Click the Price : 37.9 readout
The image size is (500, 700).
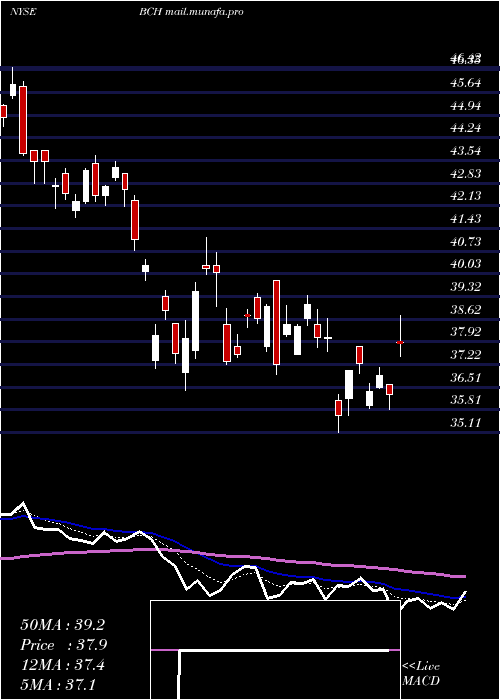63,645
